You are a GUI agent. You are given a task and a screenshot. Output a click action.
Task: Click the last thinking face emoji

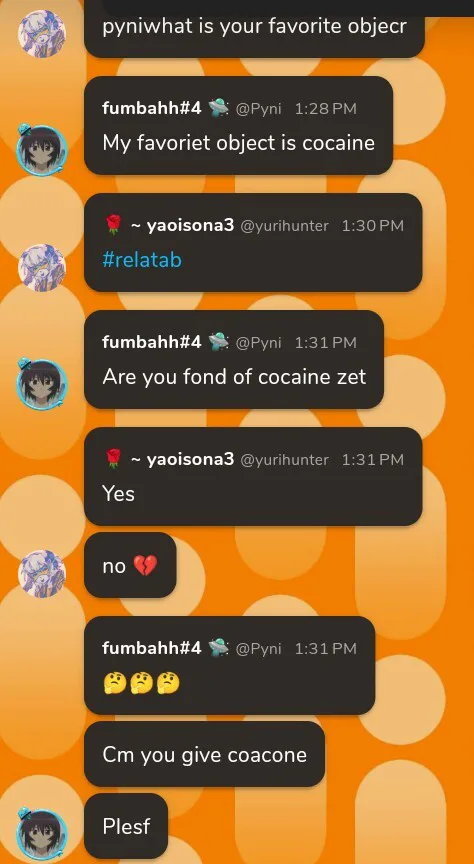pyautogui.click(x=168, y=684)
